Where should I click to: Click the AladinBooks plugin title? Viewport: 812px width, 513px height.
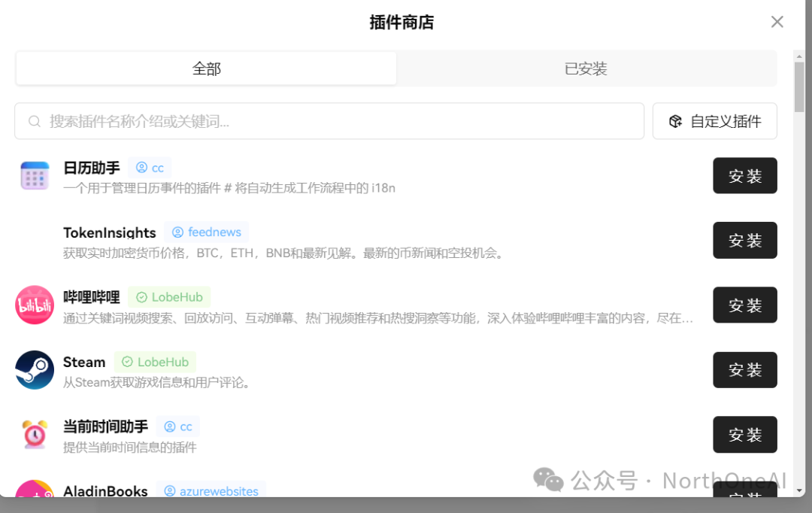(106, 490)
